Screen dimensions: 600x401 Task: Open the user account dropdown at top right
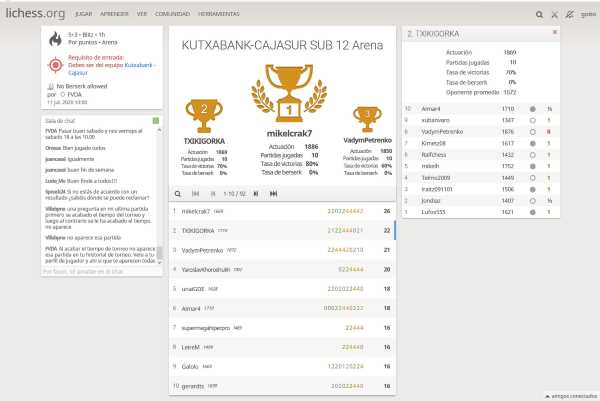click(x=588, y=15)
